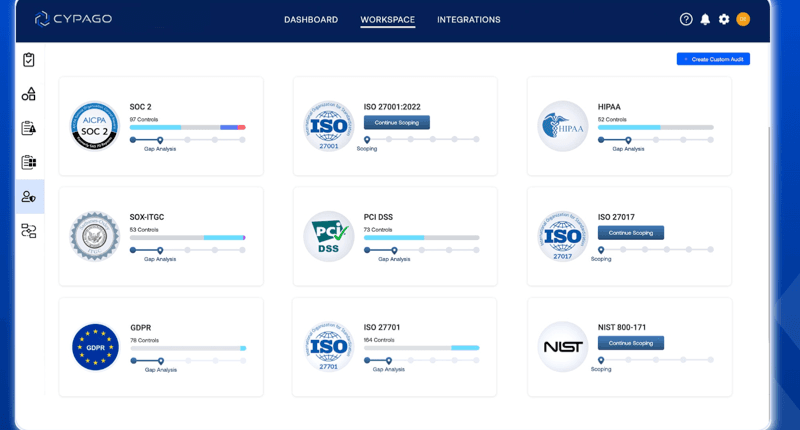Go to the Dashboard tab

[311, 20]
